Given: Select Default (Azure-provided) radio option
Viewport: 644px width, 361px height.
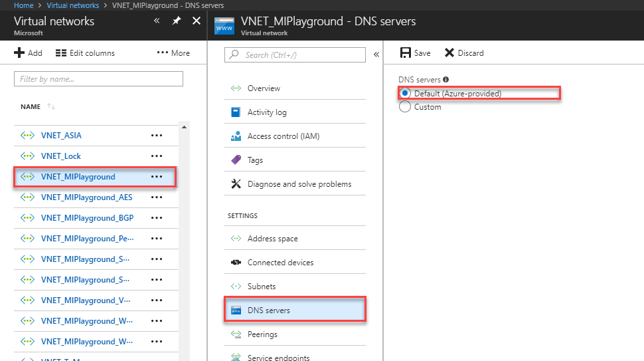Looking at the screenshot, I should [x=405, y=93].
